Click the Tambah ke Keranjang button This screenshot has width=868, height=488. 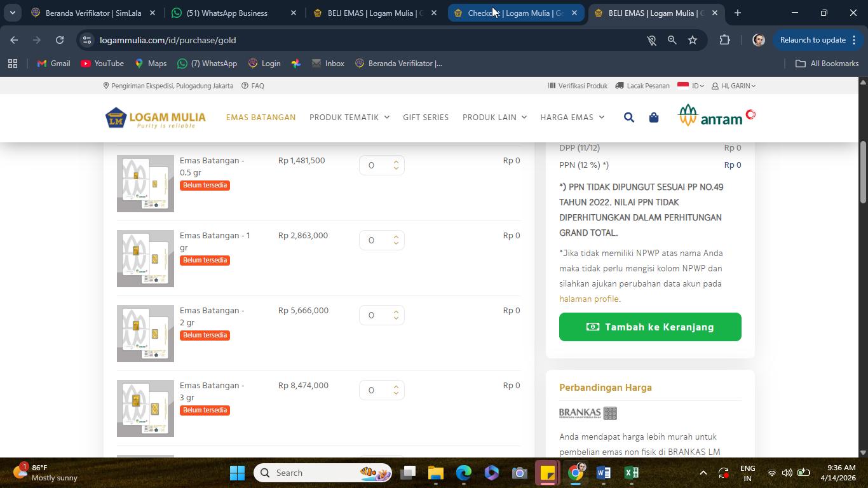[650, 327]
